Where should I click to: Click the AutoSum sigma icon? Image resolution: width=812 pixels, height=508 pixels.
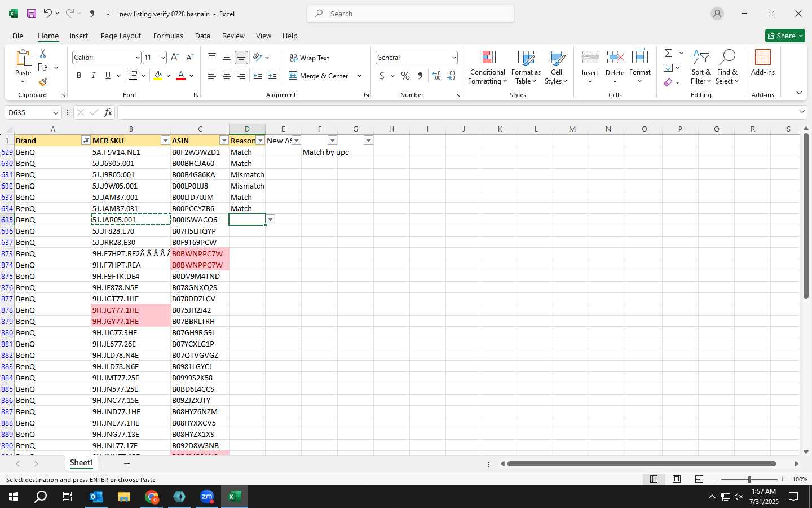pyautogui.click(x=668, y=53)
